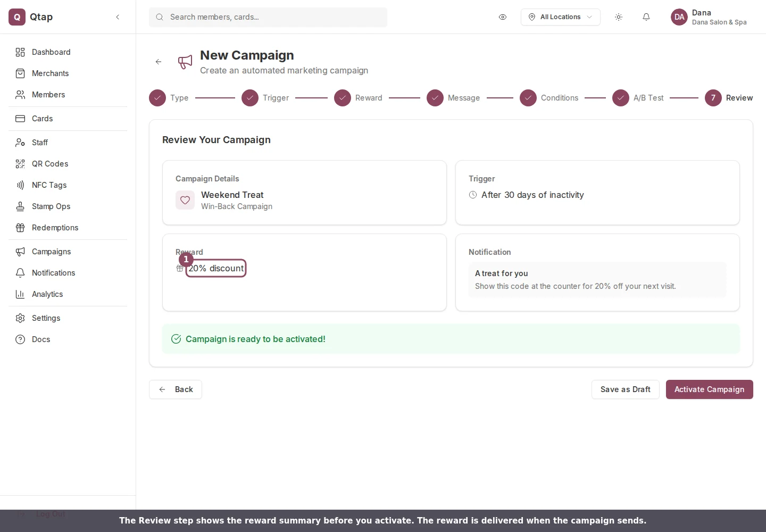This screenshot has height=532, width=766.
Task: Click the Qtap logo icon
Action: click(17, 17)
